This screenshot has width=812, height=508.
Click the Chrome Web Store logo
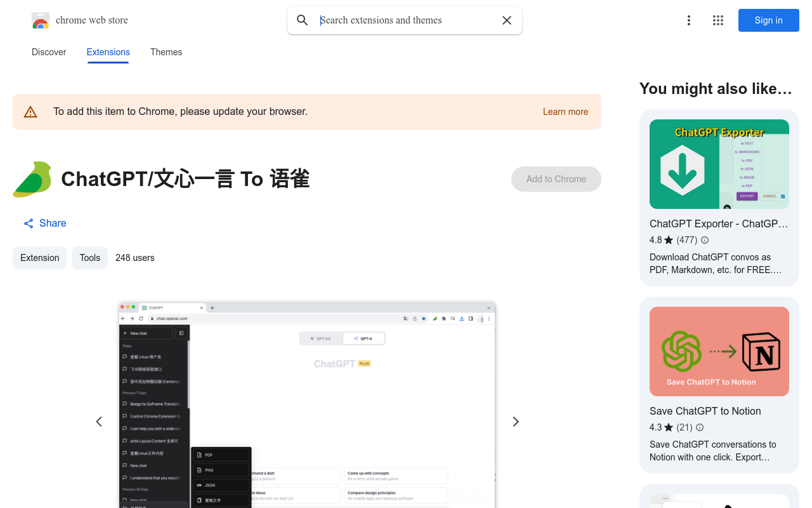[41, 20]
